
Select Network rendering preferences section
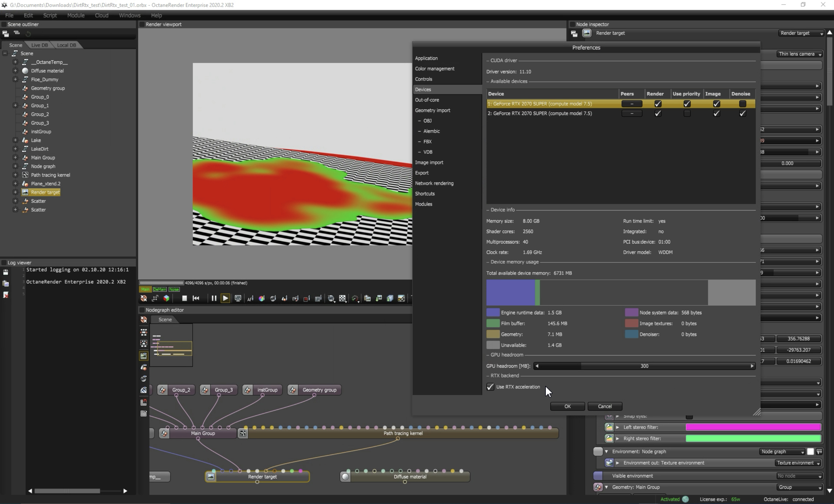click(434, 183)
